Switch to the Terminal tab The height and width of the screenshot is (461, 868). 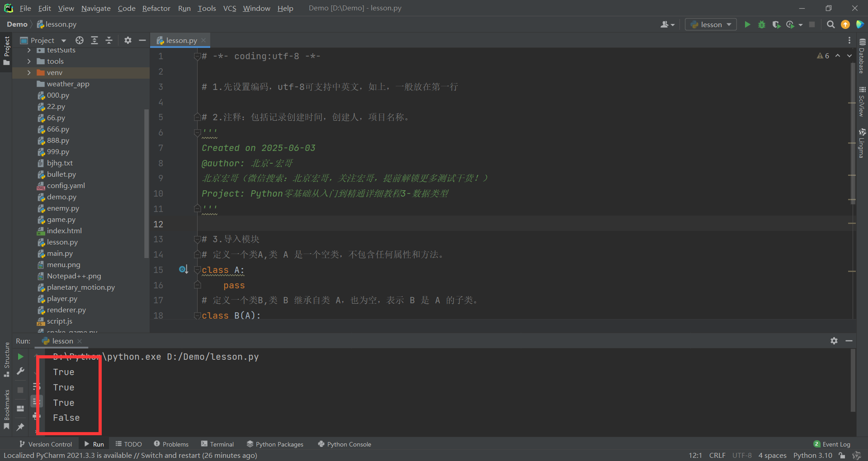(x=217, y=444)
